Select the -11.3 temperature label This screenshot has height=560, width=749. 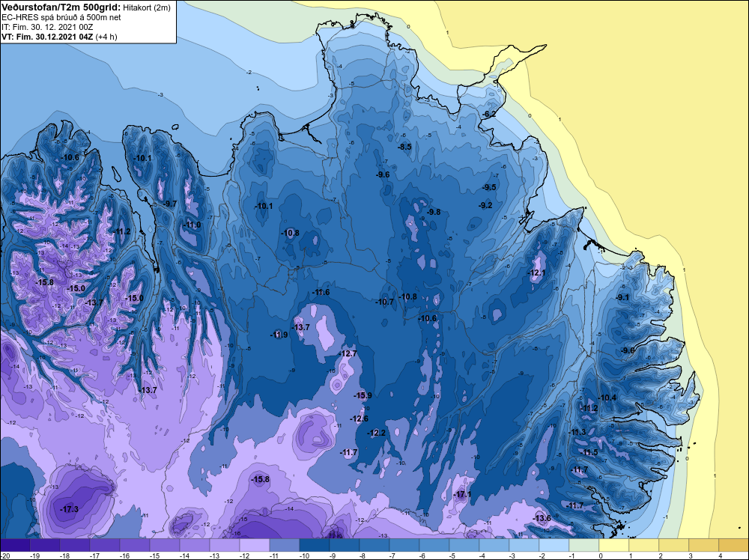point(577,433)
